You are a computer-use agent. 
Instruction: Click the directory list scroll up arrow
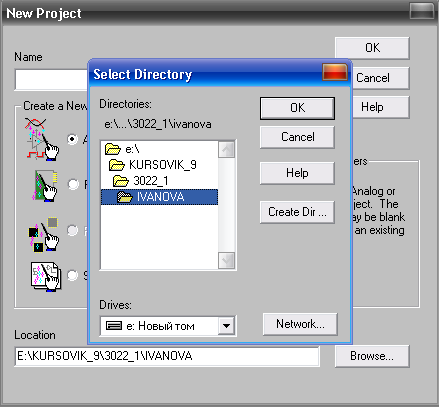pos(227,149)
